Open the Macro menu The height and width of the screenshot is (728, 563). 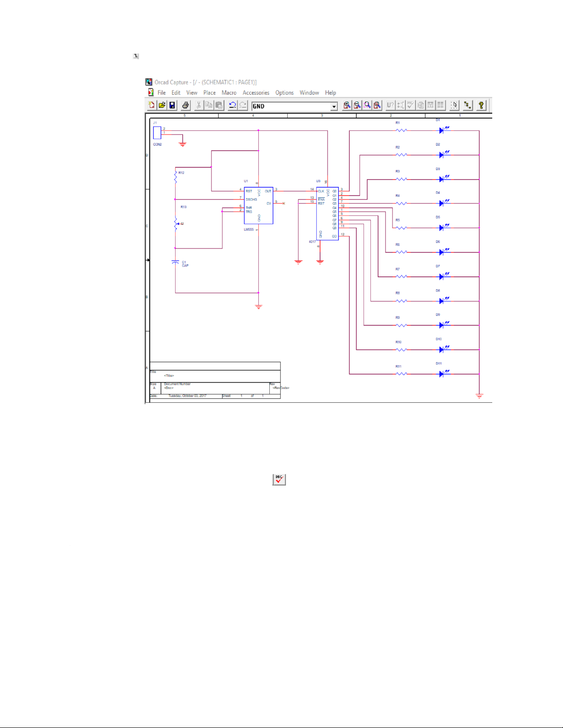pyautogui.click(x=229, y=93)
